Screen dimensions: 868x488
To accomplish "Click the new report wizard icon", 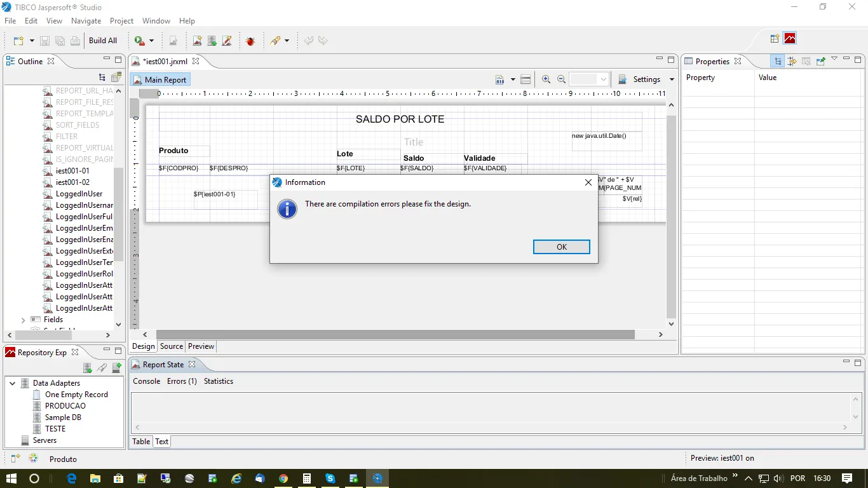I will click(x=197, y=41).
